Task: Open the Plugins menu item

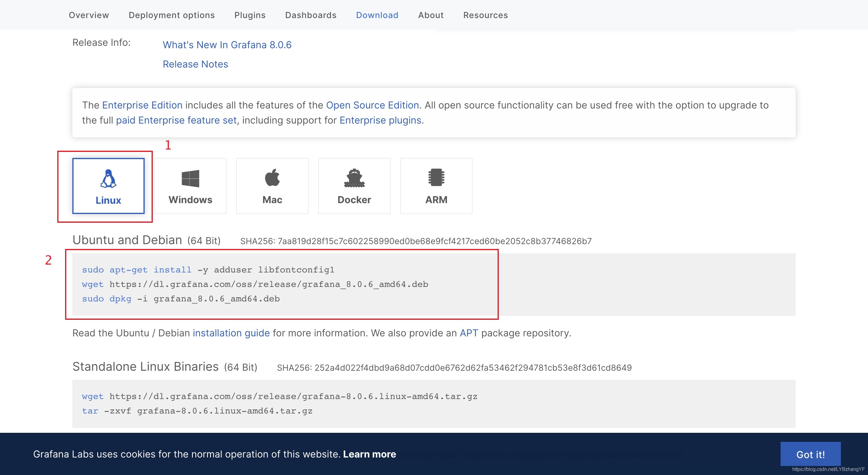Action: 250,15
